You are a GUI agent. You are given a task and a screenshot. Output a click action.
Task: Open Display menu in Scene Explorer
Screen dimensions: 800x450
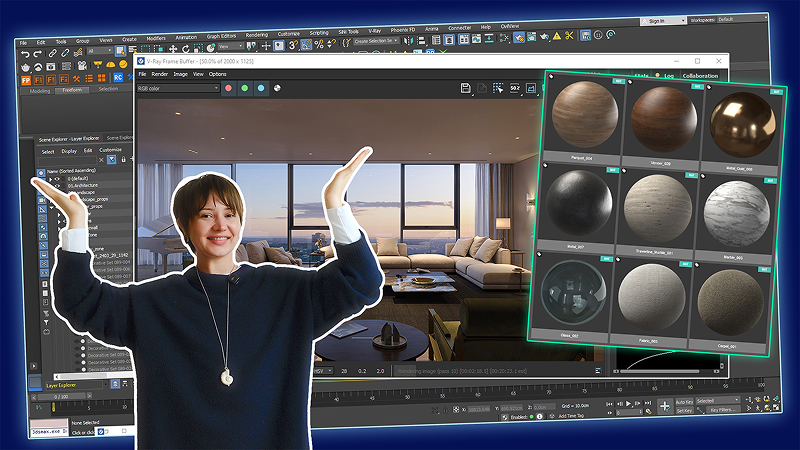click(x=69, y=151)
